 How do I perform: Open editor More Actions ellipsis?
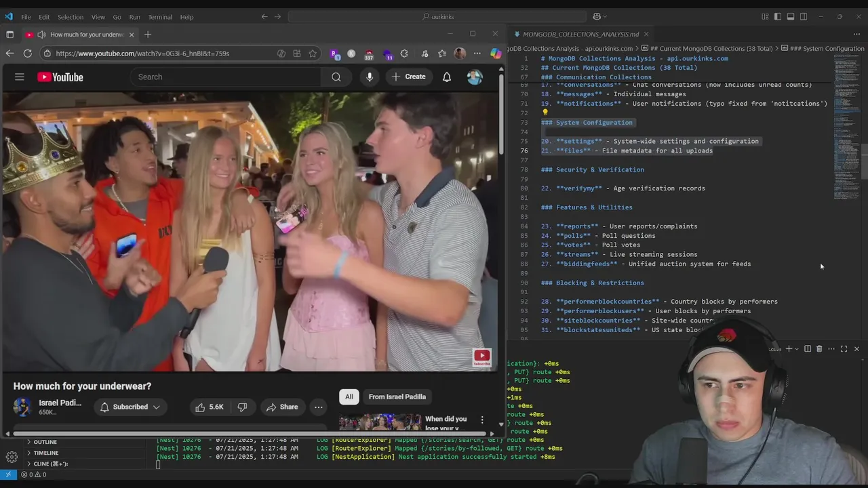pyautogui.click(x=856, y=34)
